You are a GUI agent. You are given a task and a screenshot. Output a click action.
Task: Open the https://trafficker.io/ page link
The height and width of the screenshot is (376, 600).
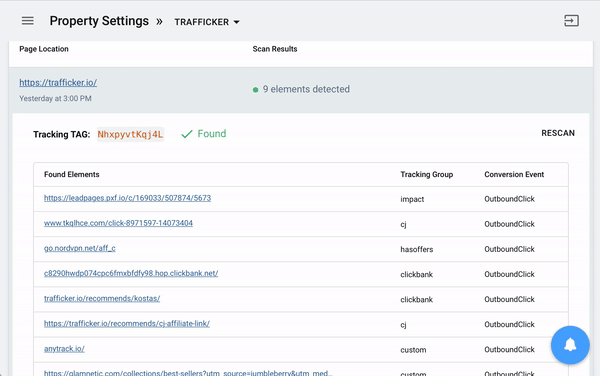(58, 83)
